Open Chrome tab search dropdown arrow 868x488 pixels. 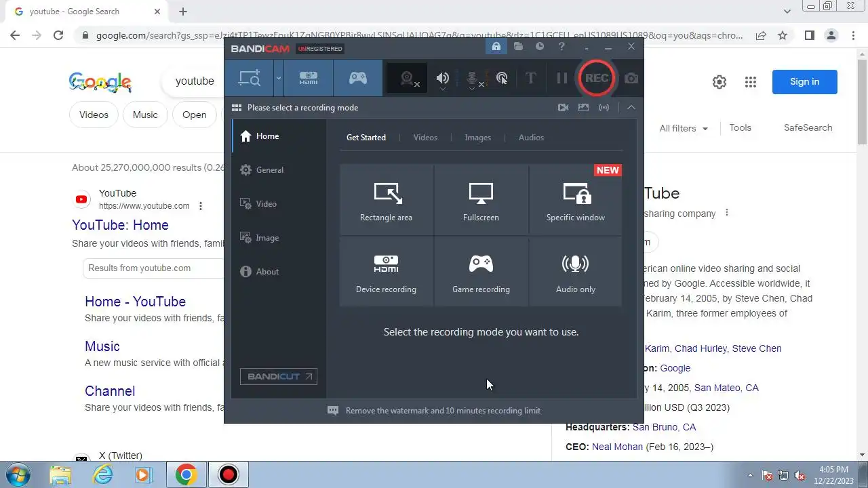click(787, 12)
